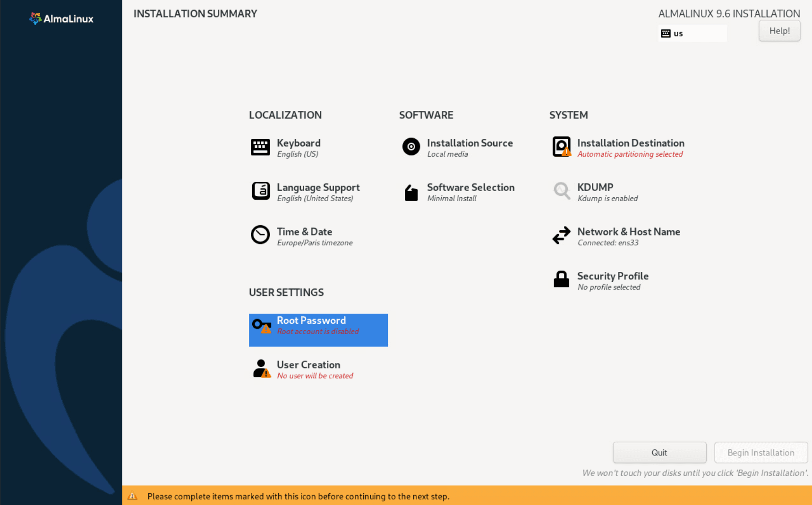
Task: Click the Help! button
Action: (x=779, y=31)
